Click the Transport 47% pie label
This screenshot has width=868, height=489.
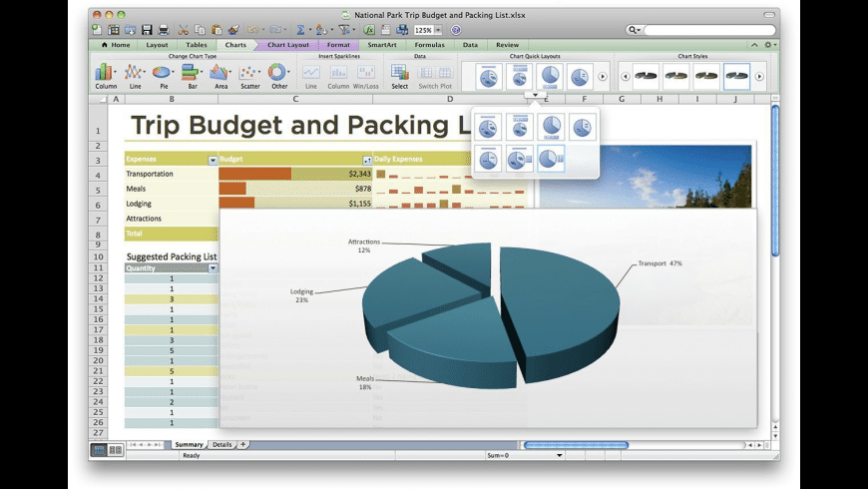(659, 263)
